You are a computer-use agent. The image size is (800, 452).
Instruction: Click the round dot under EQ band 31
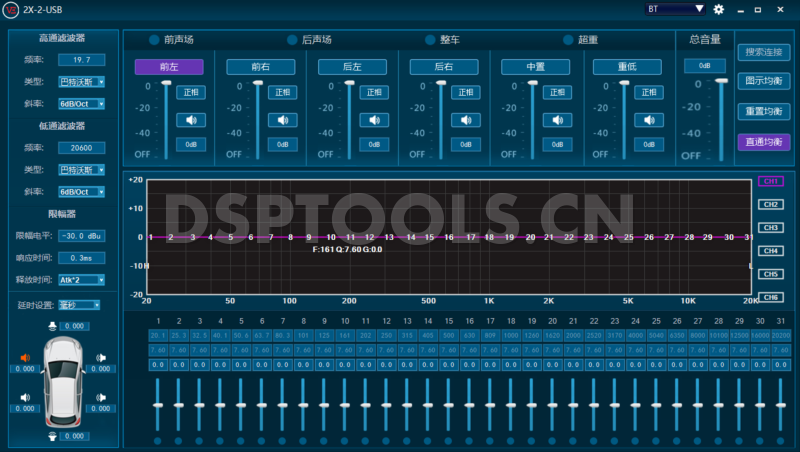[780, 441]
